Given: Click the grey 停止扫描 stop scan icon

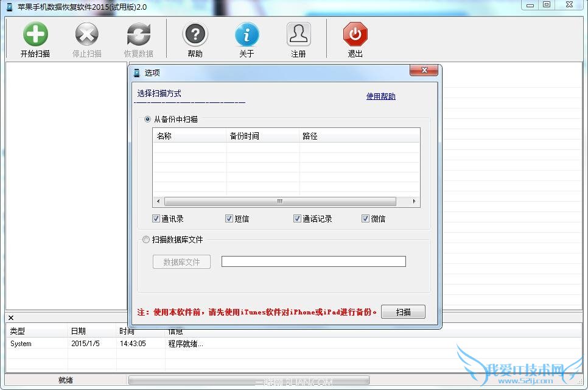Looking at the screenshot, I should click(x=86, y=34).
